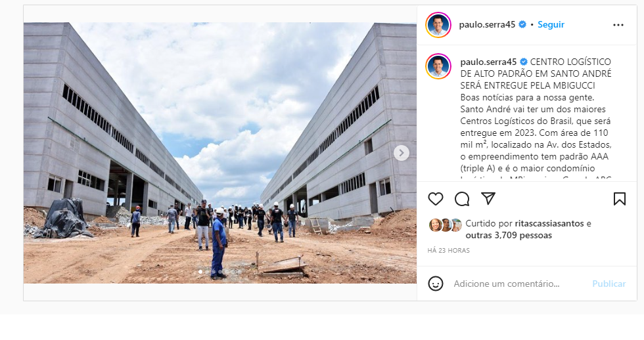Save the post with the bookmark icon
This screenshot has width=644, height=340.
click(619, 199)
